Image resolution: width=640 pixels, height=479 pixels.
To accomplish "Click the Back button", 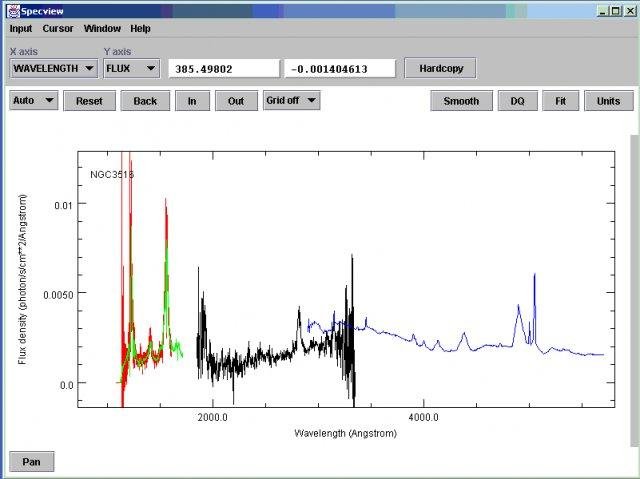I will coord(145,101).
